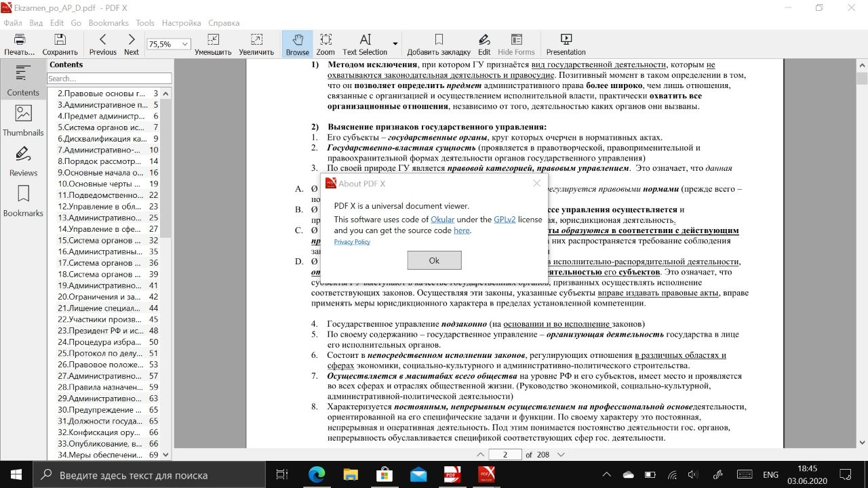This screenshot has width=868, height=488.
Task: Open Microsoft Edge from taskbar
Action: 317,474
